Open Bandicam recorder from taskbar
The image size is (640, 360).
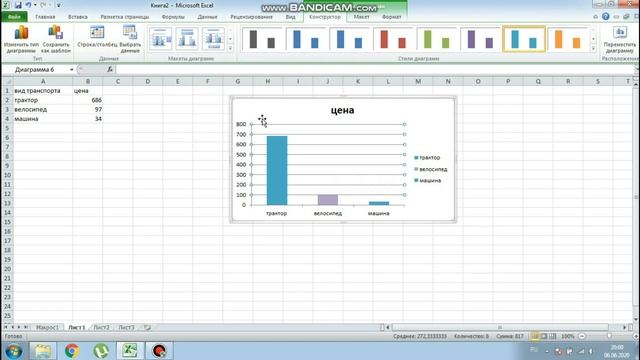159,351
